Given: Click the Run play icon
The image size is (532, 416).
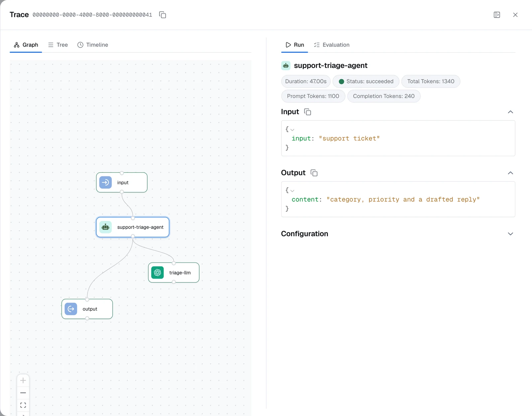Looking at the screenshot, I should pyautogui.click(x=288, y=45).
